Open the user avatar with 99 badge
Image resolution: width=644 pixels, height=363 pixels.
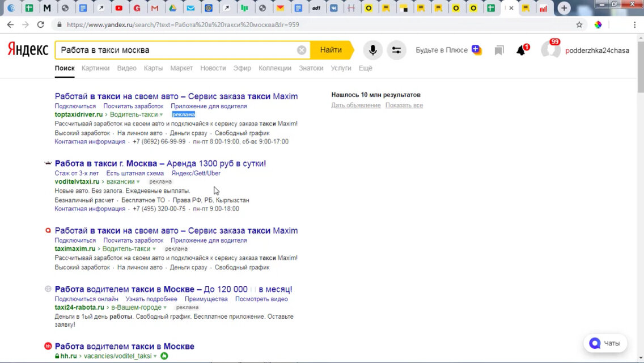coord(550,50)
